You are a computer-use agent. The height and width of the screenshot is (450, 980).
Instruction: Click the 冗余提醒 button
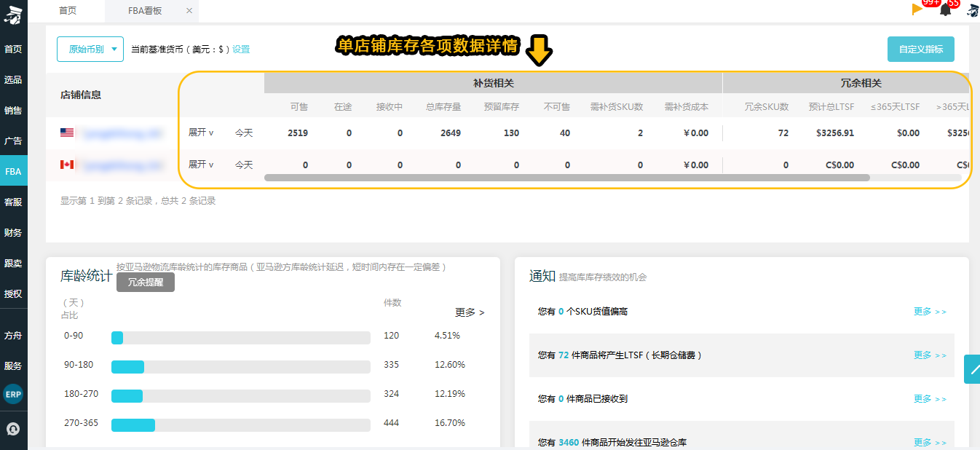pyautogui.click(x=146, y=283)
